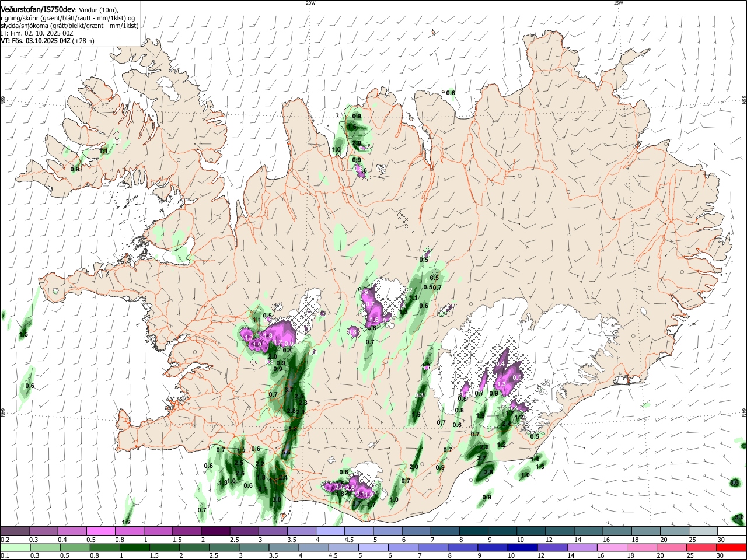Pick the deep navy swatch labeled 10 in lower legend
747x560 pixels.
tap(523, 548)
